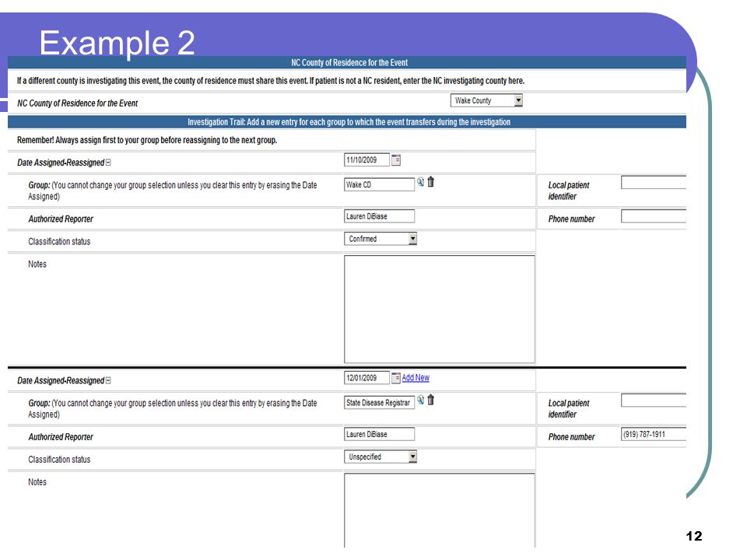Collapse first Date Assigned-Reassigned section
Screen dimensions: 747x560
pyautogui.click(x=108, y=163)
